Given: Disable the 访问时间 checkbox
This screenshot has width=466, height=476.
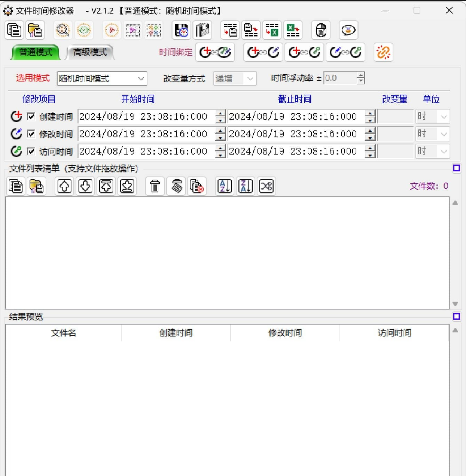Looking at the screenshot, I should [x=31, y=151].
